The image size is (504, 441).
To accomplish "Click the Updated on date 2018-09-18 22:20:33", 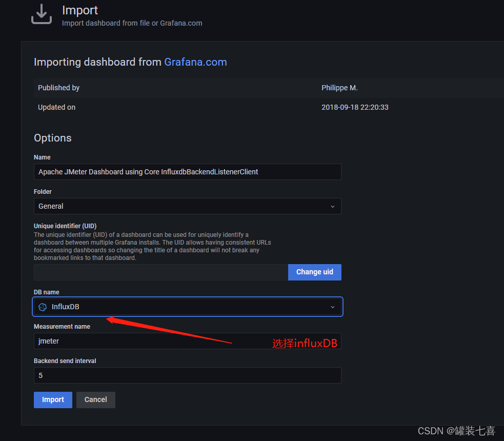I will [x=355, y=107].
